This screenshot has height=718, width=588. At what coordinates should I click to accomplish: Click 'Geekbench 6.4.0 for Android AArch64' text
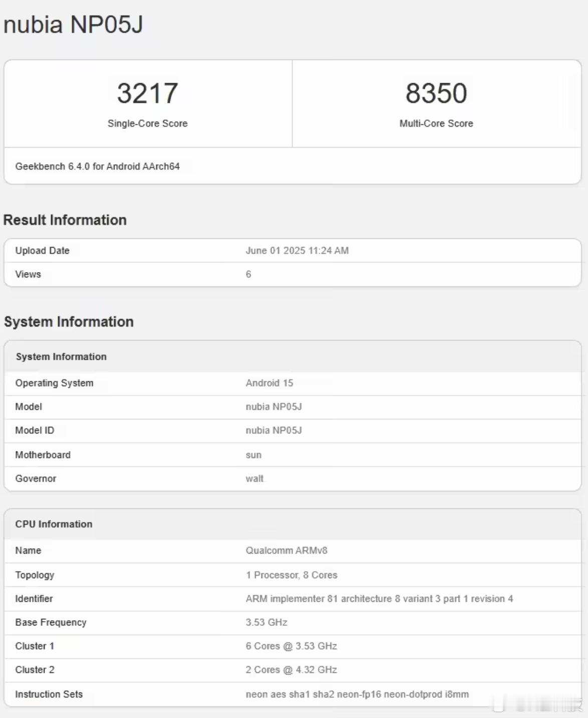point(98,166)
